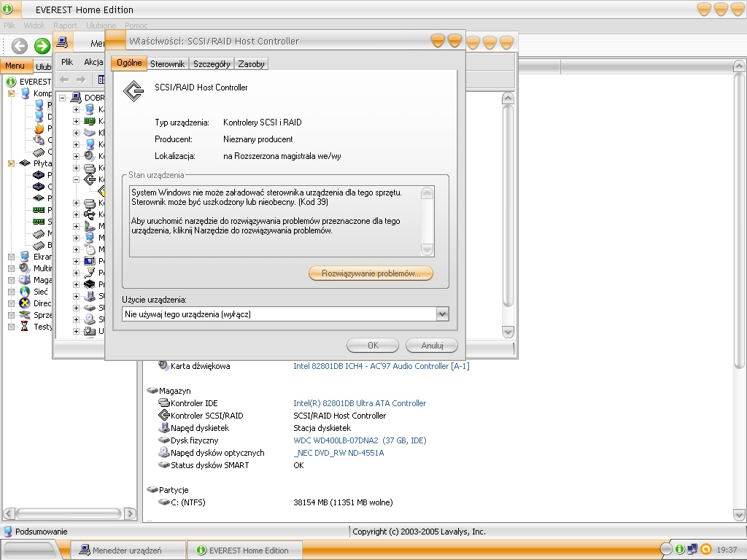Click the Device Manager properties toolbar icon
The height and width of the screenshot is (560, 747).
(101, 79)
